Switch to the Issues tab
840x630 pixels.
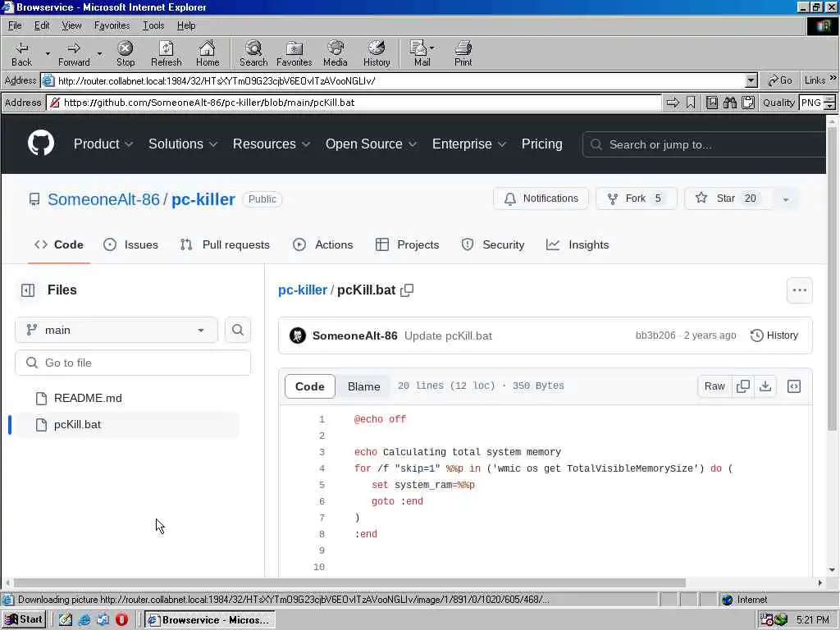click(x=130, y=244)
